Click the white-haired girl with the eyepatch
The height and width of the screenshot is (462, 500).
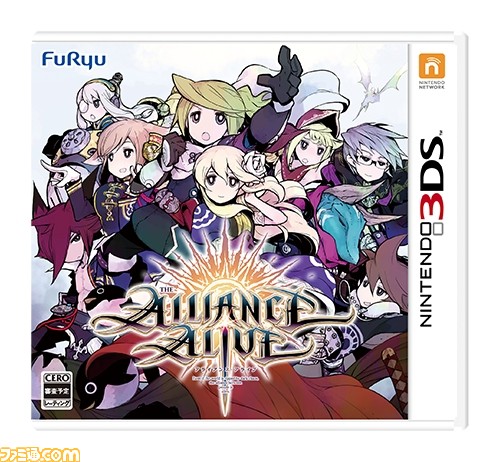pyautogui.click(x=98, y=102)
